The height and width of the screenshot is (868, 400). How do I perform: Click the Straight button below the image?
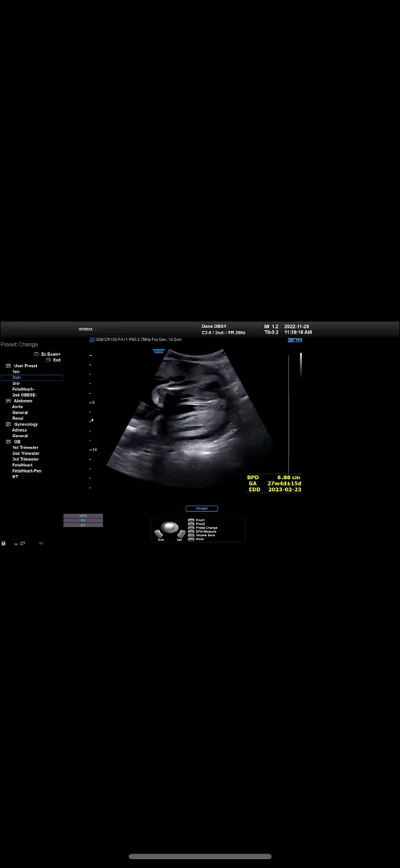[202, 509]
